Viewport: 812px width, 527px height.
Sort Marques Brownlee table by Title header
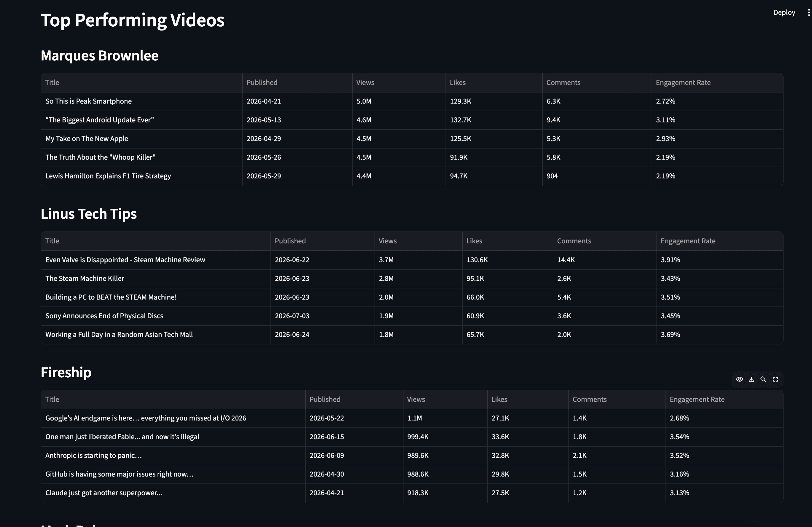coord(141,82)
